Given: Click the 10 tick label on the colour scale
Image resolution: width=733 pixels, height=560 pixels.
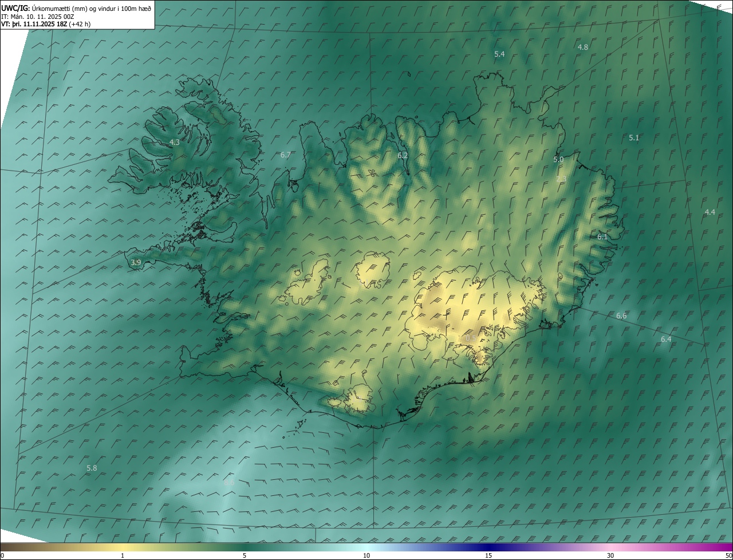Looking at the screenshot, I should tap(366, 555).
